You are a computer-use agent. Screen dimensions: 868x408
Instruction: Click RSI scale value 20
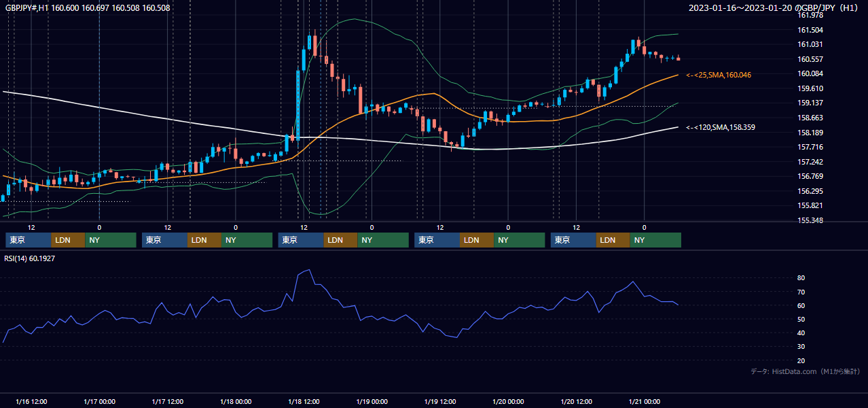(801, 360)
